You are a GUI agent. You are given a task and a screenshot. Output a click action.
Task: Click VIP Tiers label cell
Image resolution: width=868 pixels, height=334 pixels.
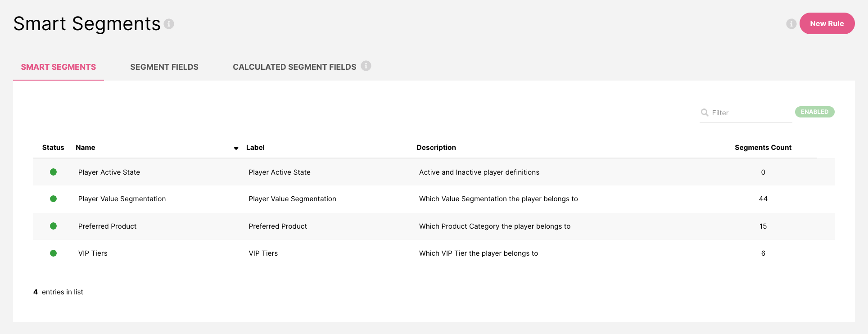[263, 253]
